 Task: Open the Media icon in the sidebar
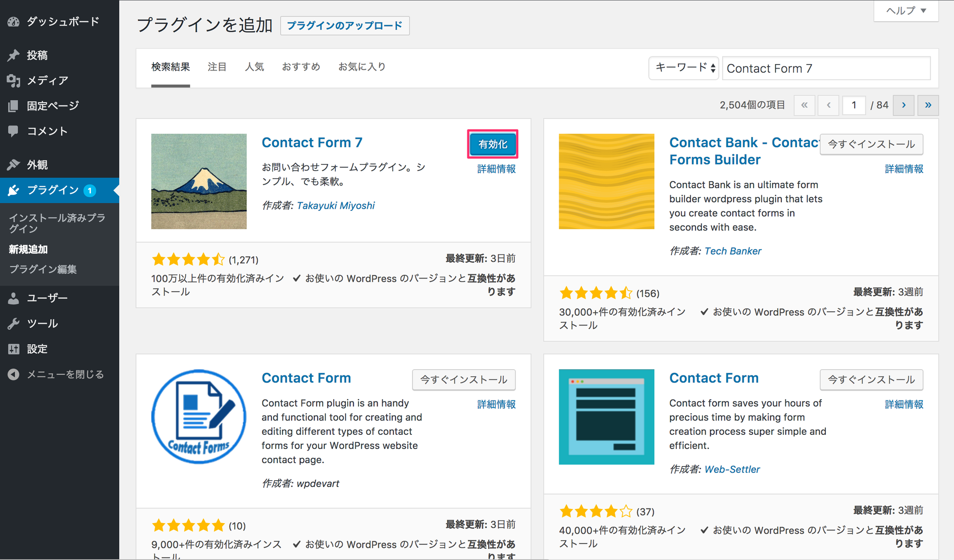[x=14, y=80]
